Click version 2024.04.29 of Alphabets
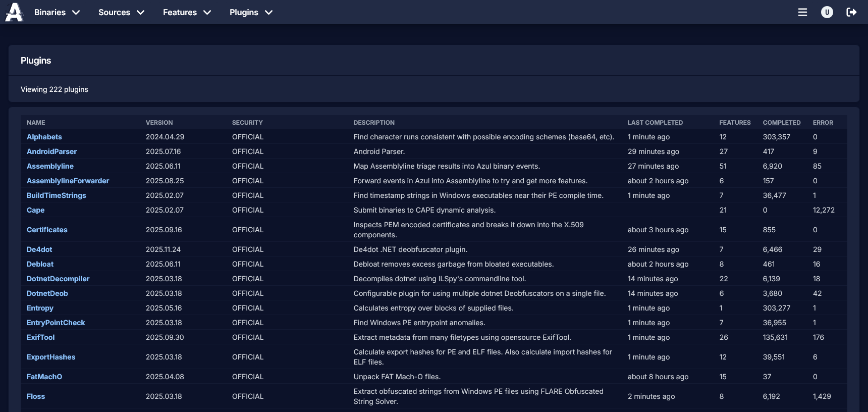This screenshot has width=868, height=412. (x=165, y=137)
